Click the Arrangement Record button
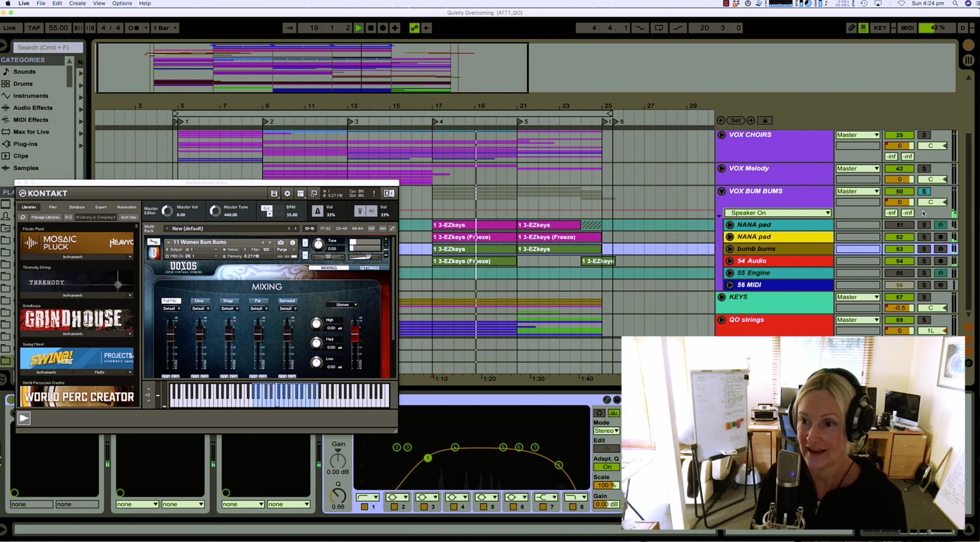 [382, 28]
